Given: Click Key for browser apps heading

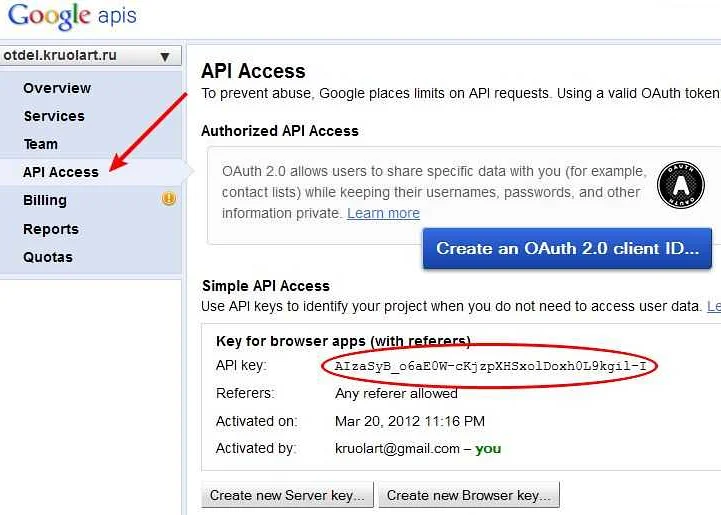Looking at the screenshot, I should coord(343,341).
